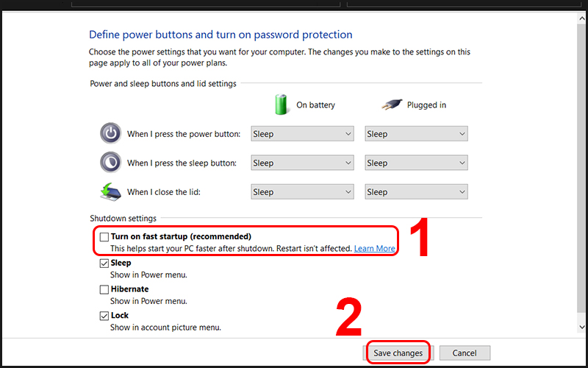Image resolution: width=588 pixels, height=368 pixels.
Task: Click the power plug icon
Action: (x=392, y=105)
